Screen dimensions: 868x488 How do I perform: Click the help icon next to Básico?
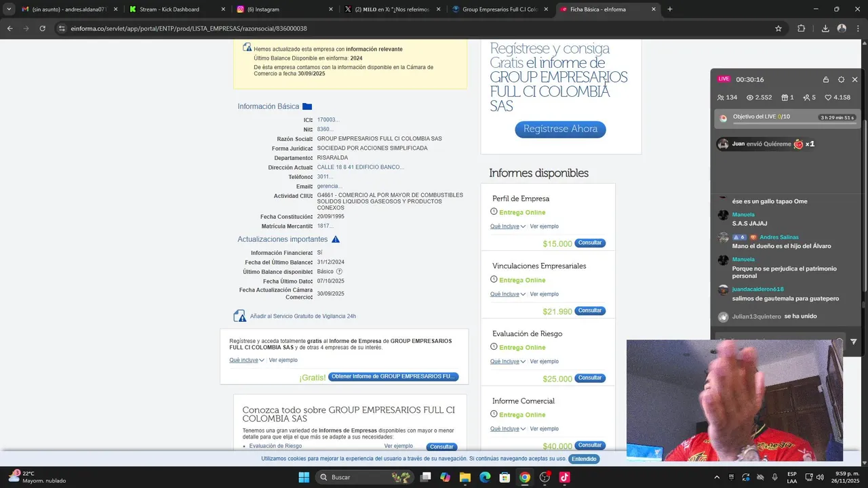[x=340, y=272]
